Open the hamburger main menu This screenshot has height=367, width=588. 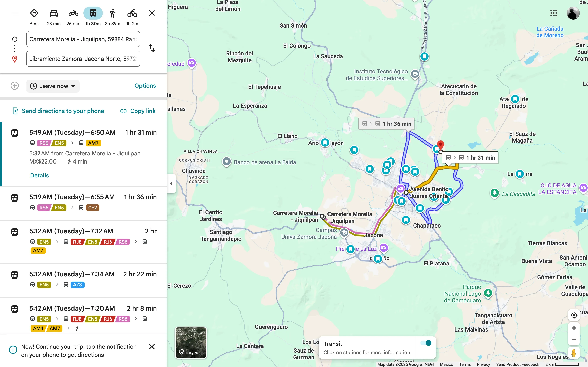click(x=15, y=13)
